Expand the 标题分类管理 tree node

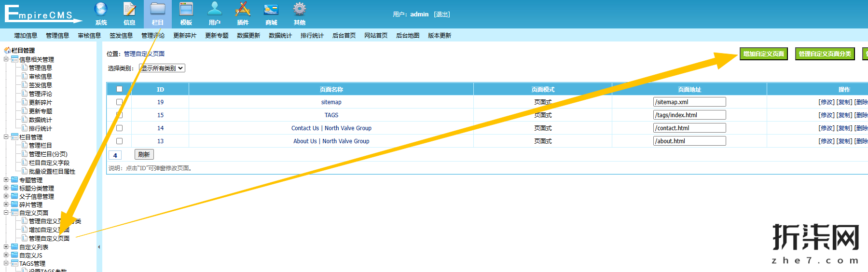(x=6, y=188)
